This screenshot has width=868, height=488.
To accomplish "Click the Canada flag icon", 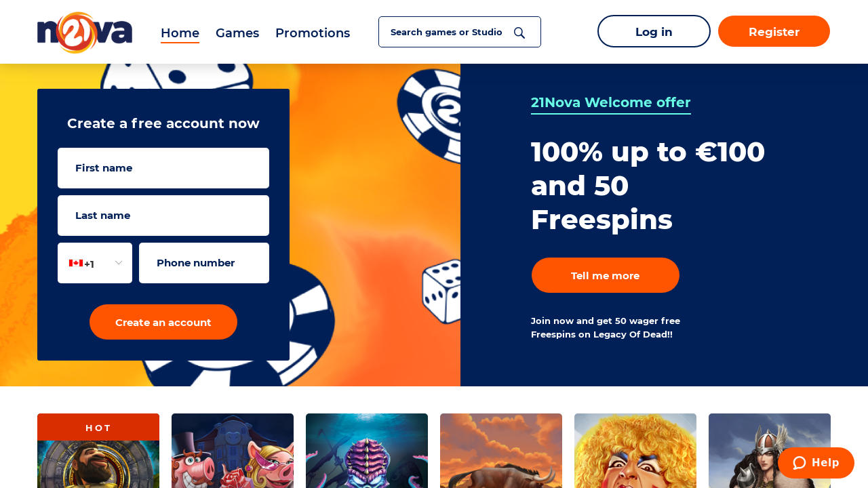I will tap(76, 263).
